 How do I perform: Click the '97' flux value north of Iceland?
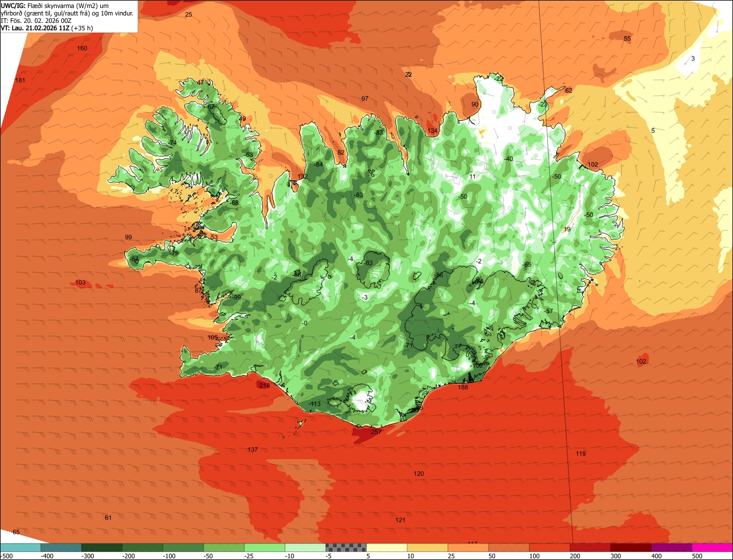point(365,98)
